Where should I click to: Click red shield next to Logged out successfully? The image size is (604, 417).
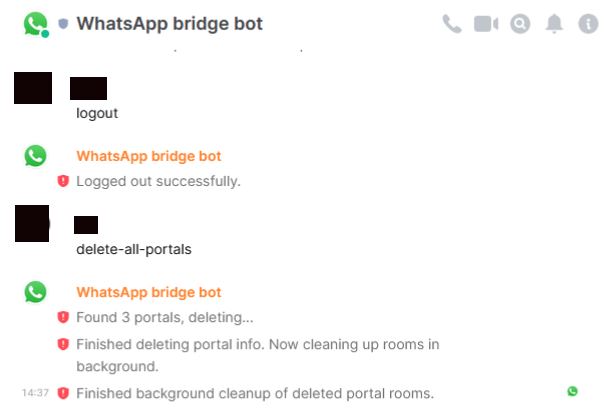(63, 181)
